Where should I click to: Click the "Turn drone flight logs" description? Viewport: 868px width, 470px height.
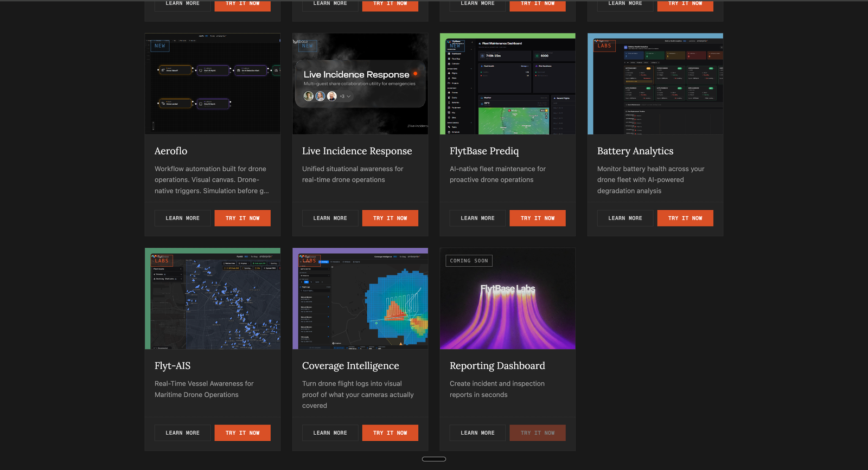point(358,395)
